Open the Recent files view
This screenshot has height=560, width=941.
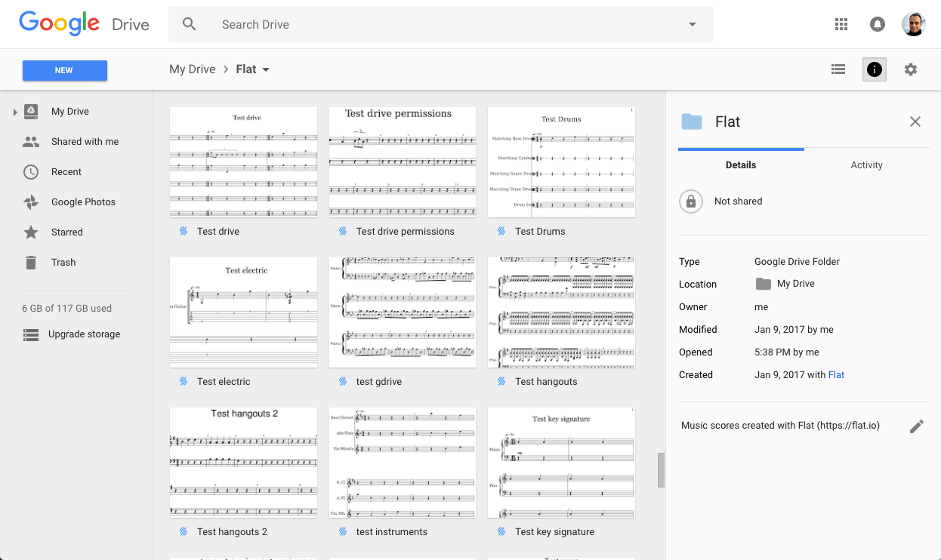pyautogui.click(x=66, y=171)
